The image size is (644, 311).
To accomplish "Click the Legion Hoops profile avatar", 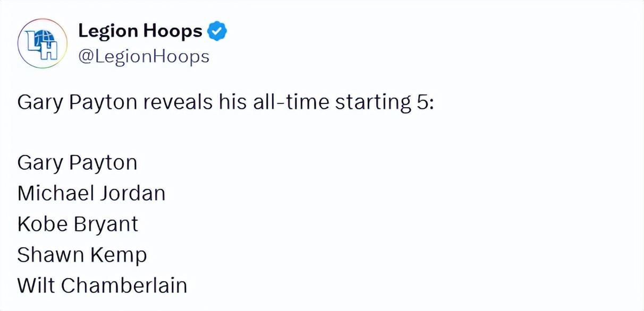I will [43, 44].
